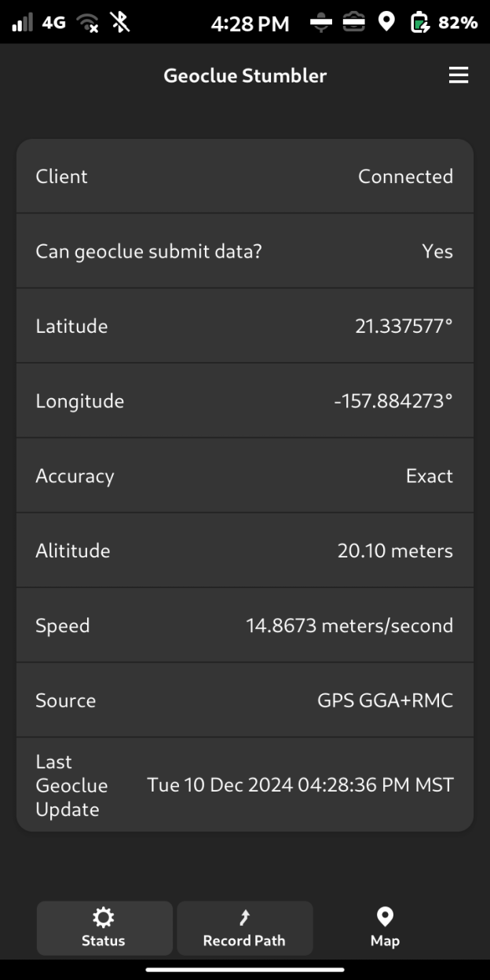Select the Accuracy Exact row

pos(245,476)
